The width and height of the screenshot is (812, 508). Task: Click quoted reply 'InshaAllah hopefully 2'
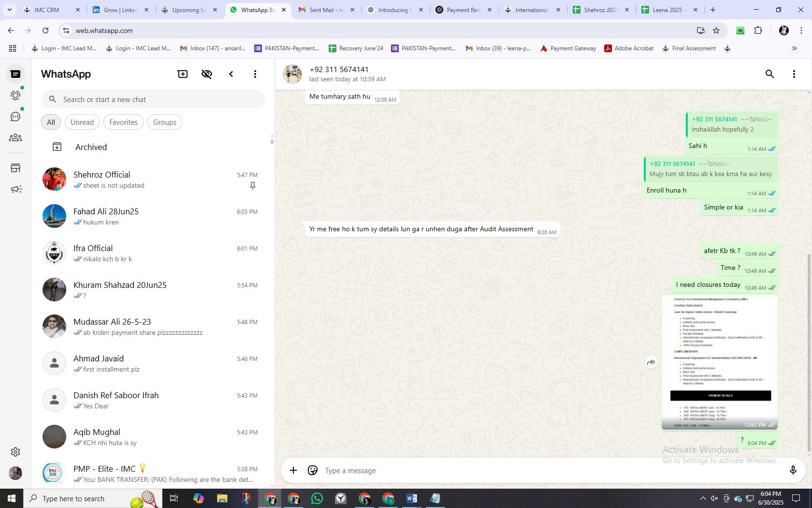[732, 124]
